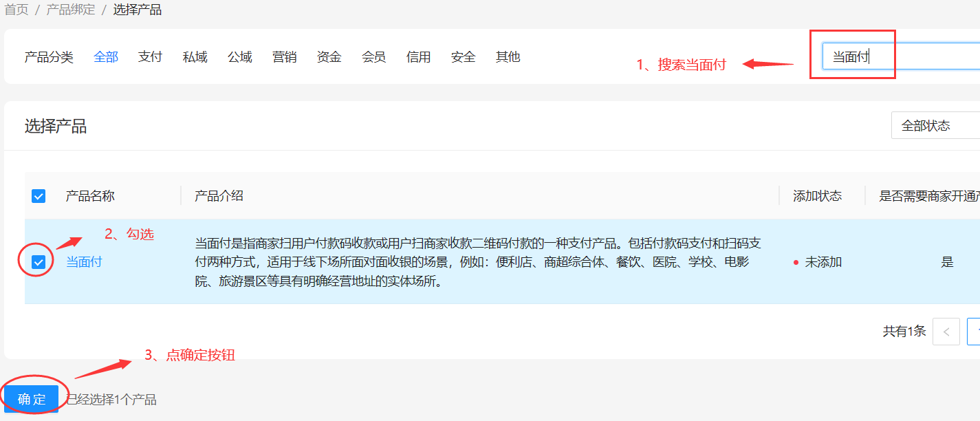Filter by the 私域 category
This screenshot has width=980, height=421.
pos(195,57)
